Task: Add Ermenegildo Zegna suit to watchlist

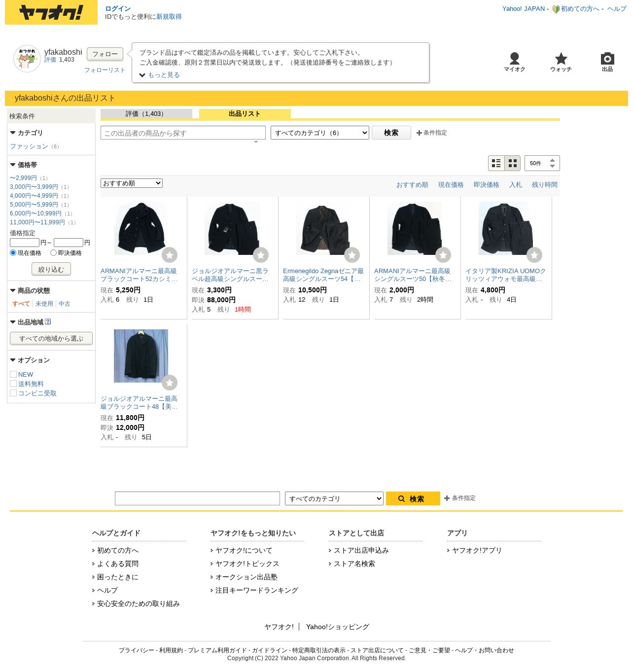Action: coord(352,255)
